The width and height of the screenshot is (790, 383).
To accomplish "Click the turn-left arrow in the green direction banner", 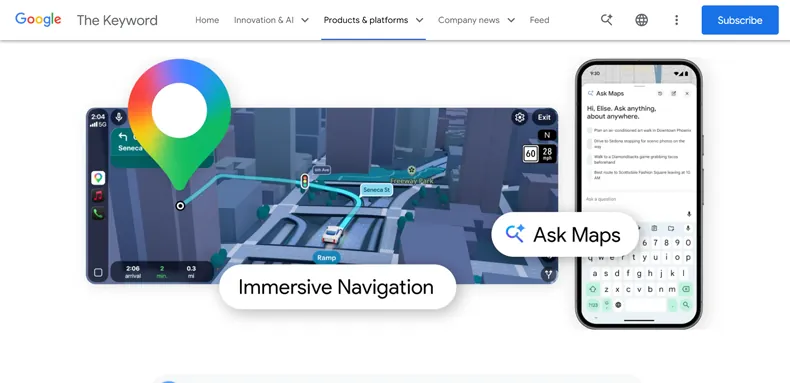I will [x=122, y=137].
